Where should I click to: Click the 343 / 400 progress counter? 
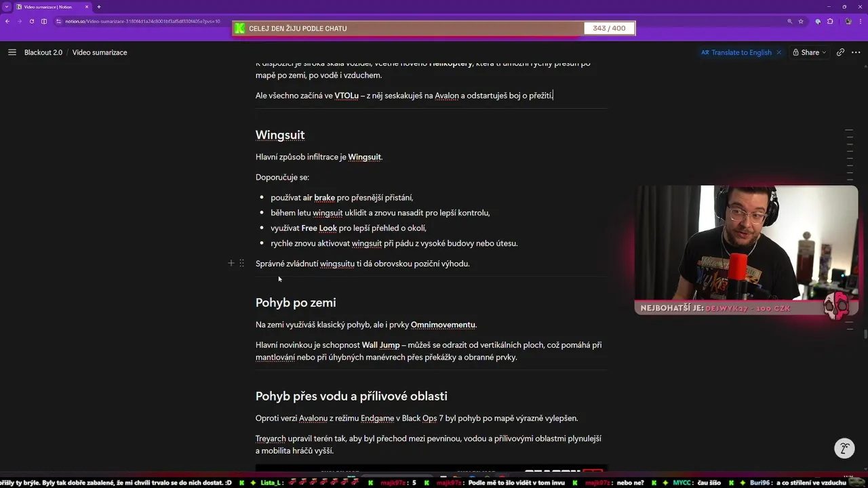pyautogui.click(x=609, y=28)
